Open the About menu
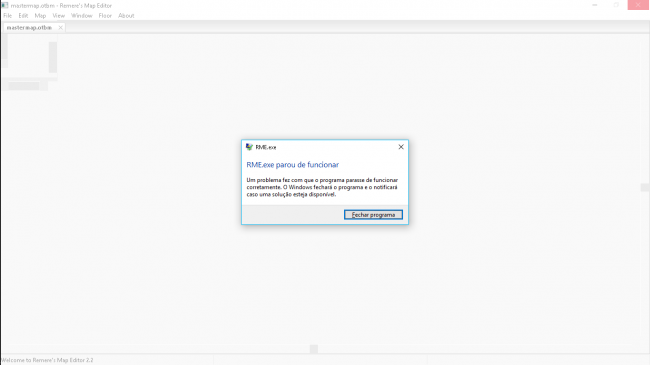This screenshot has width=650, height=365. click(126, 16)
